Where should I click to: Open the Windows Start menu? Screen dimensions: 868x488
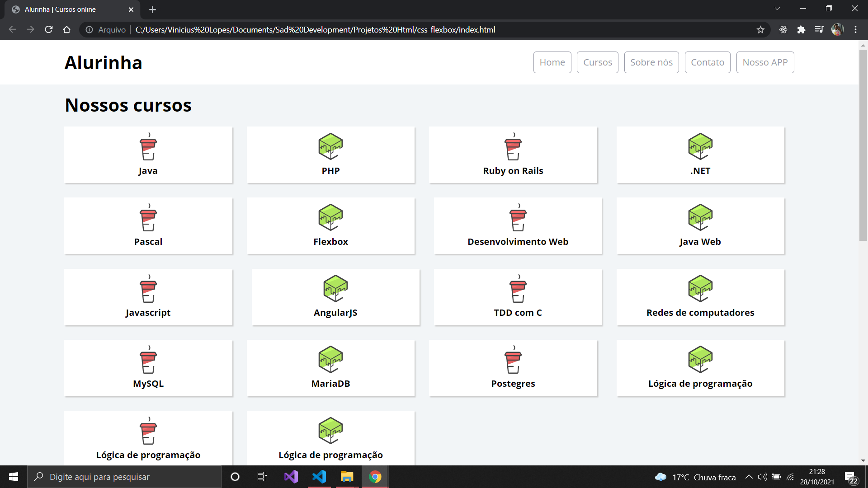[x=13, y=477]
